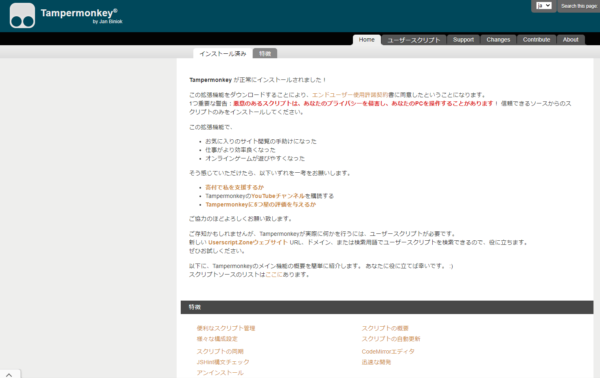Click the up chevron at bottom left
The height and width of the screenshot is (378, 600).
pos(9,375)
